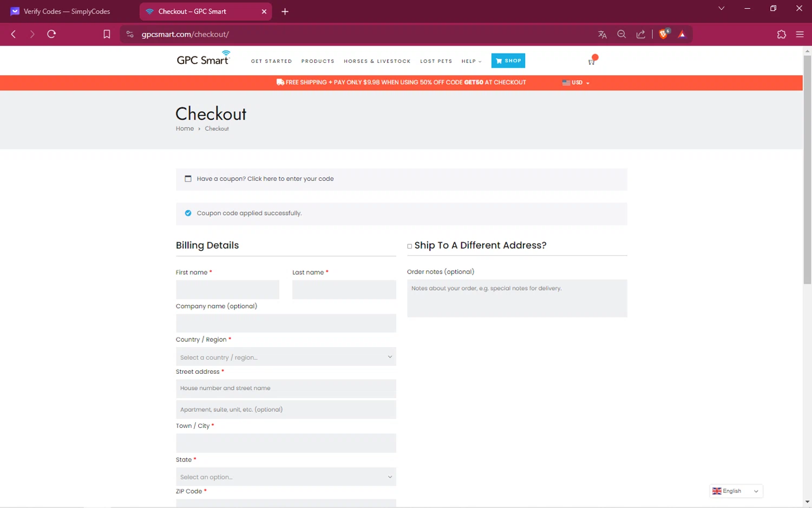This screenshot has width=812, height=508.
Task: Open the USD currency selector
Action: coord(576,83)
